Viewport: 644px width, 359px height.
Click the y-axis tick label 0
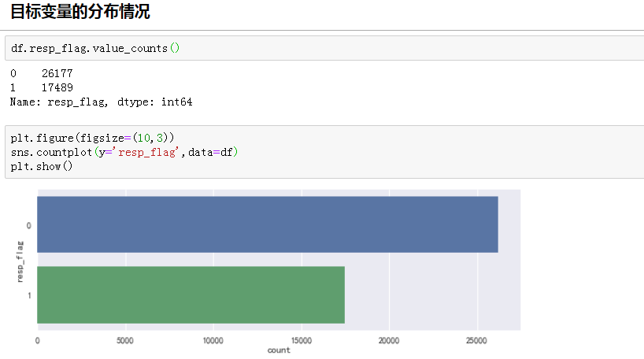[x=30, y=225]
